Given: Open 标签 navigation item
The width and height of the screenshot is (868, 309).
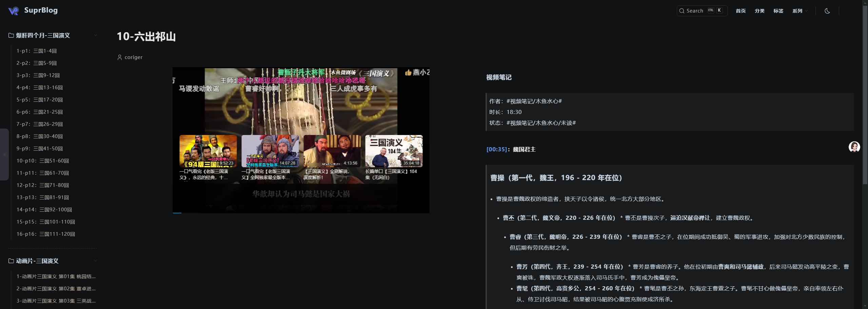Looking at the screenshot, I should tap(778, 11).
